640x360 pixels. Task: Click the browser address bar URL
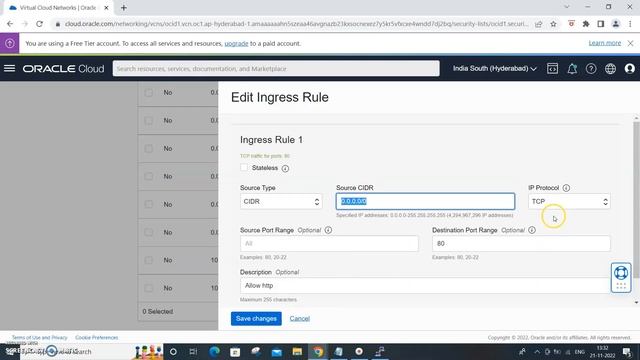(296, 24)
